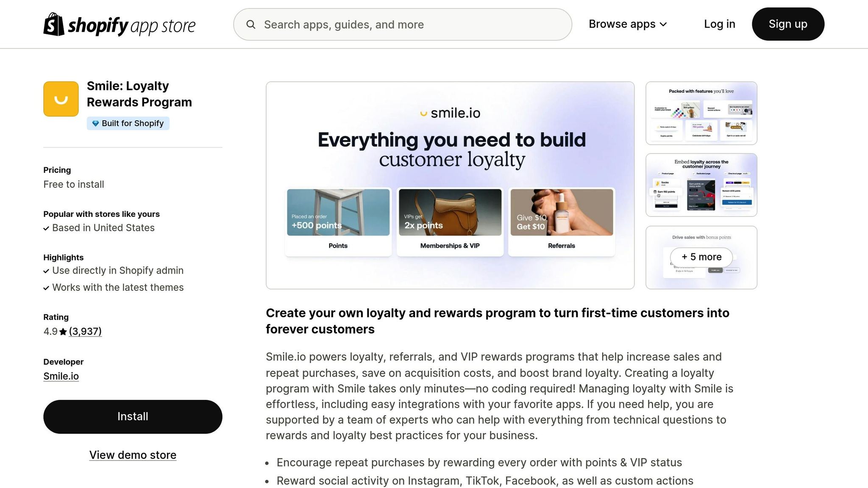Viewport: 868px width, 488px height.
Task: Expand the Browse apps dropdown
Action: [622, 24]
